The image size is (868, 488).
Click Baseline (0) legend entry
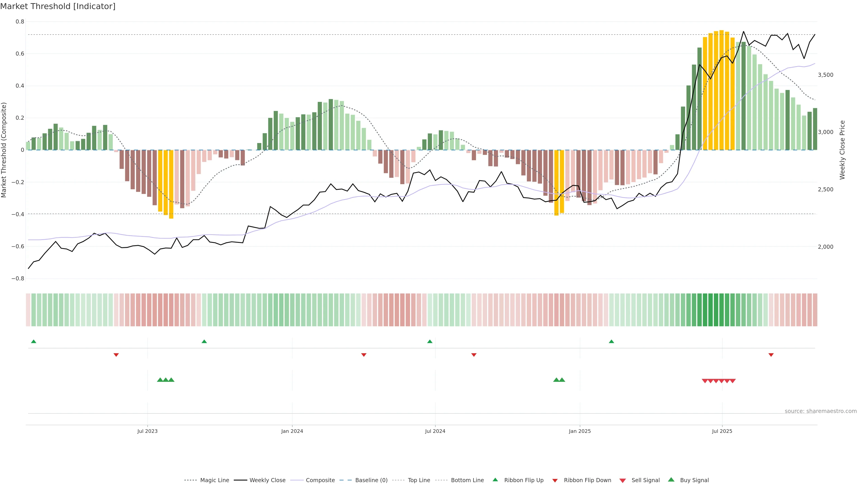point(371,480)
